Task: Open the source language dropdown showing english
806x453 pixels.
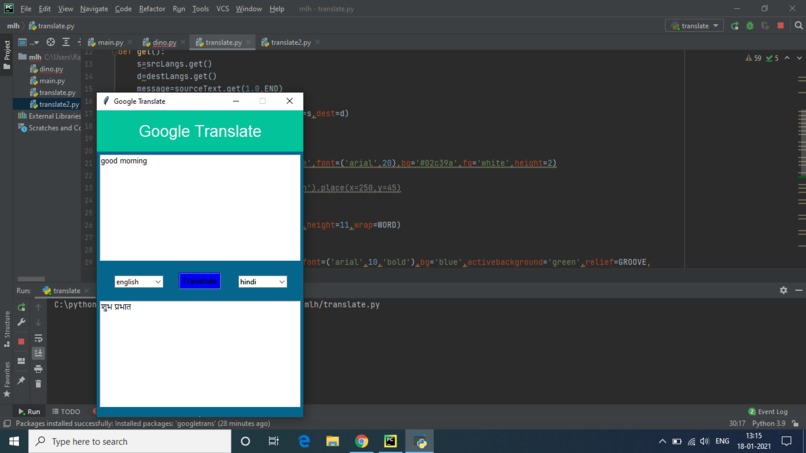Action: [x=138, y=282]
